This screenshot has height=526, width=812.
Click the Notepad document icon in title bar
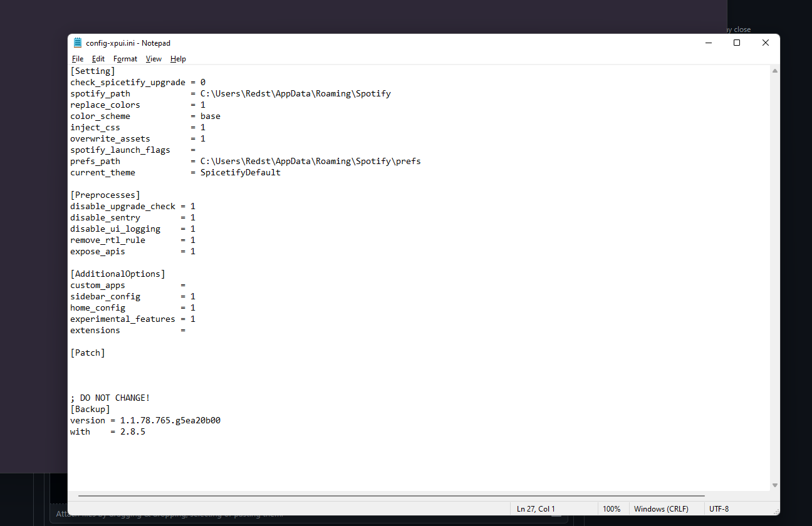[77, 43]
